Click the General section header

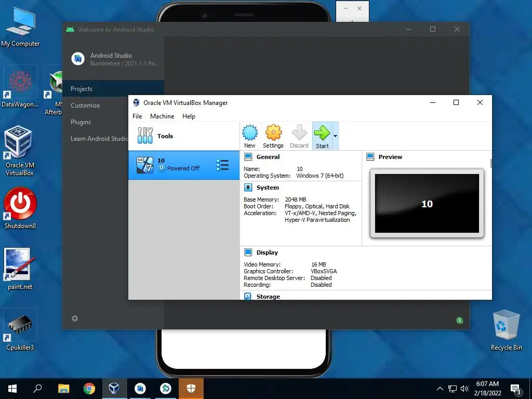click(268, 157)
